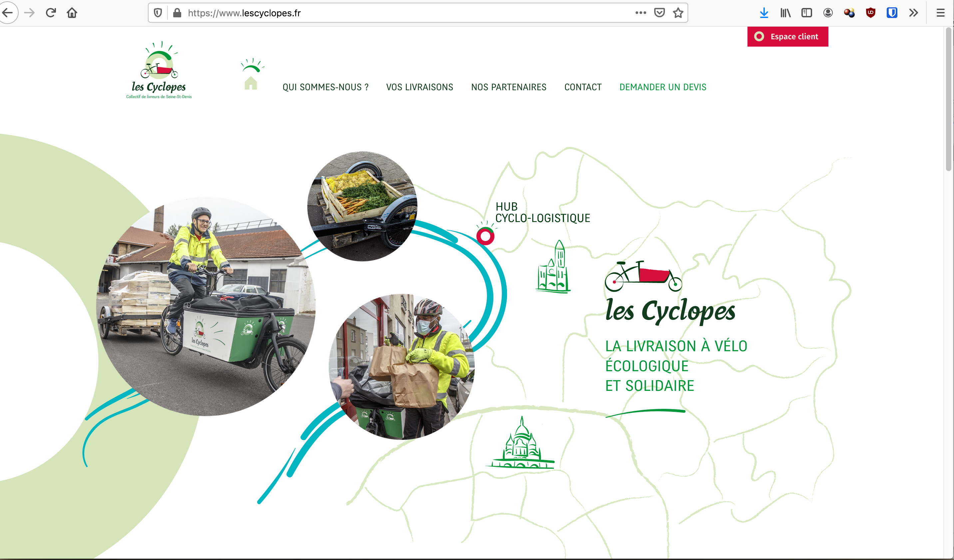Open Nos partenaires menu item
This screenshot has width=954, height=560.
tap(508, 87)
